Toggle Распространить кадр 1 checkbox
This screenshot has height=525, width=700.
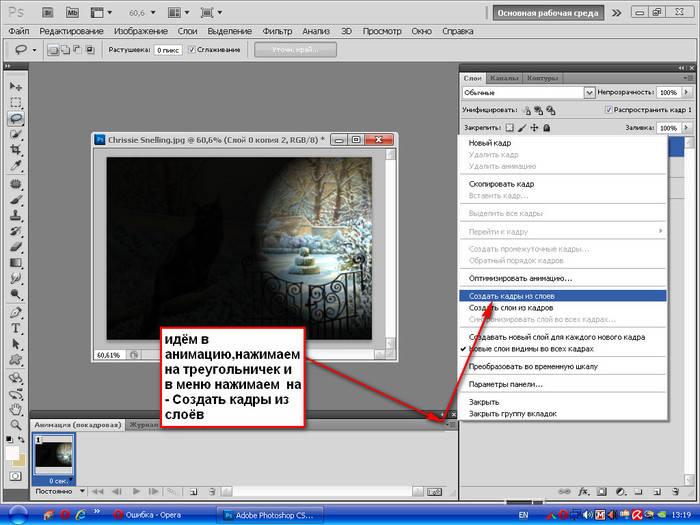coord(608,109)
